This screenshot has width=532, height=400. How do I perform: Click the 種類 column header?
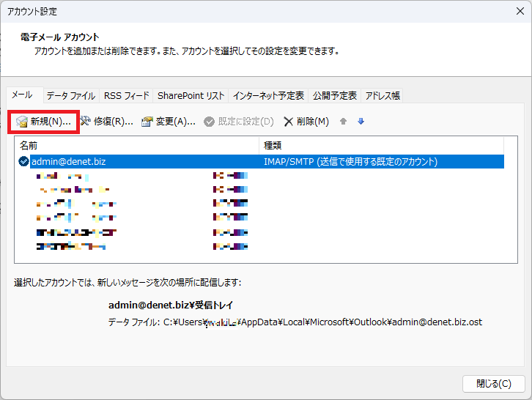[x=381, y=146]
